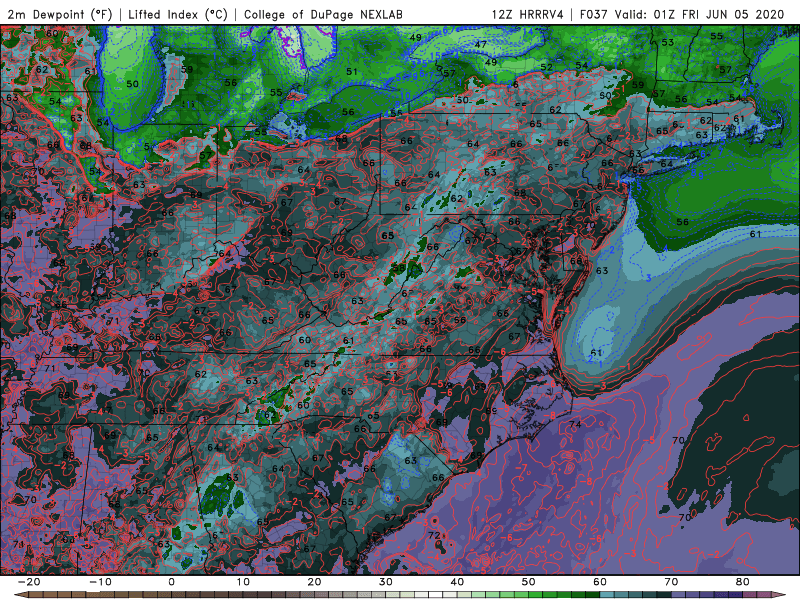Click the 20 label on the color scale
The image size is (800, 600).
(314, 582)
